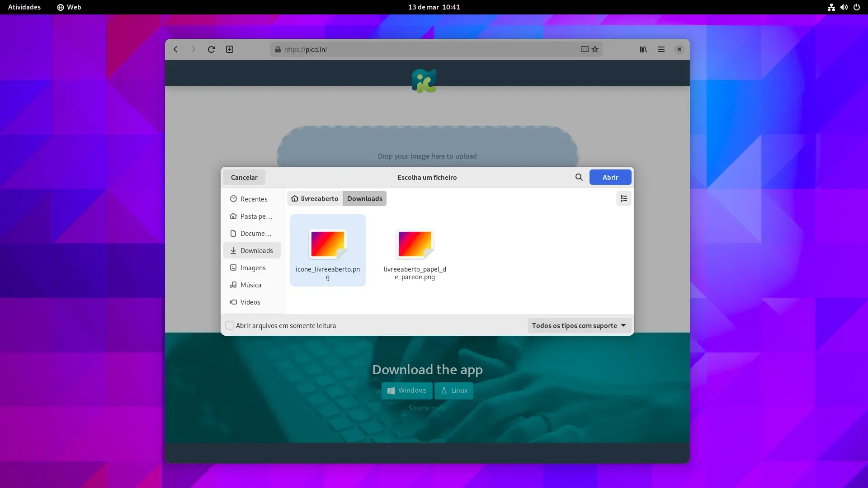Open the bookmarks library icon
Image resolution: width=868 pixels, height=488 pixels.
(x=643, y=49)
